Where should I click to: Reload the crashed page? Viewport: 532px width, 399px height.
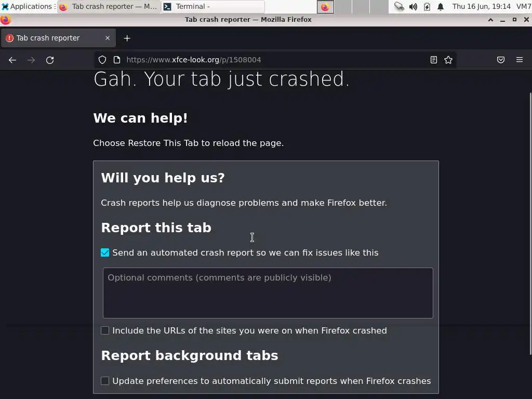tap(50, 60)
